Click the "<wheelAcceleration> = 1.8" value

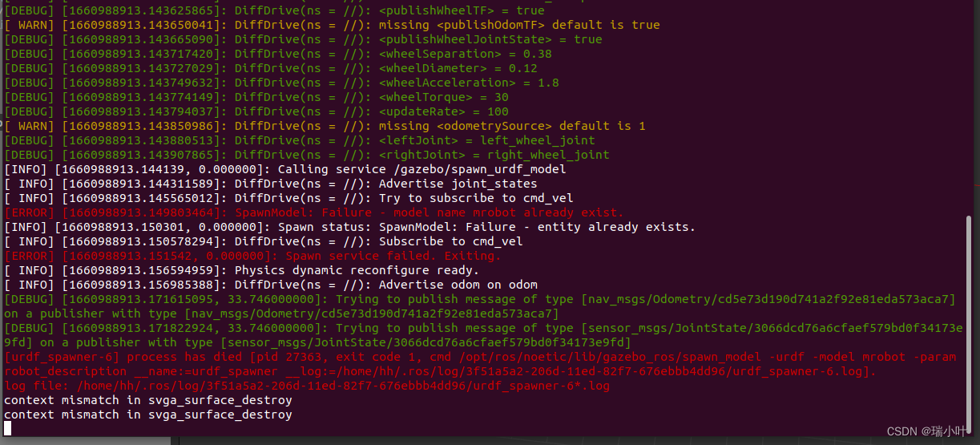coord(469,83)
